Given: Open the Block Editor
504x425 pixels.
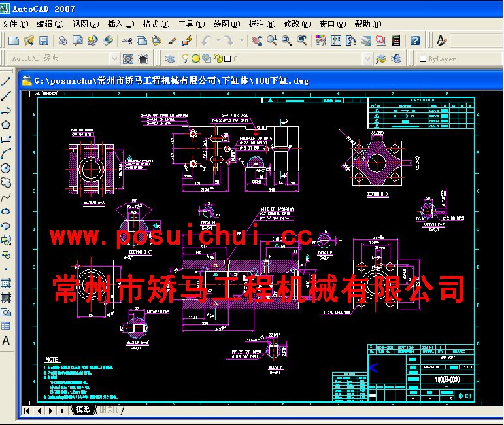Looking at the screenshot, I should 187,41.
